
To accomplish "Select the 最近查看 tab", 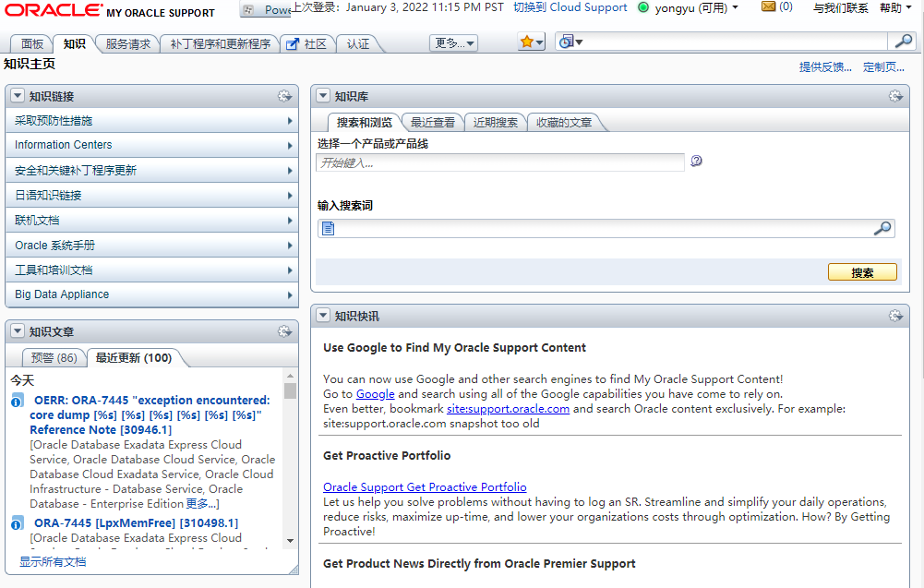I will [433, 123].
